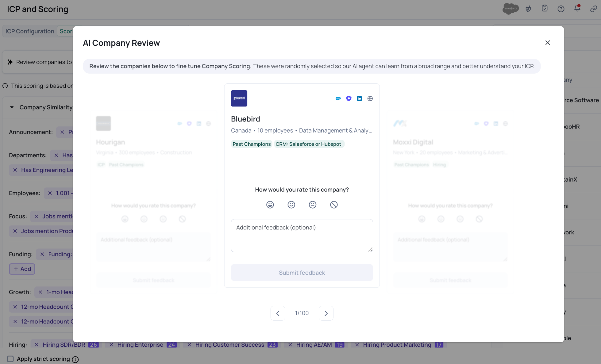Collapse the Company Similarity section
The width and height of the screenshot is (601, 364).
[12, 107]
